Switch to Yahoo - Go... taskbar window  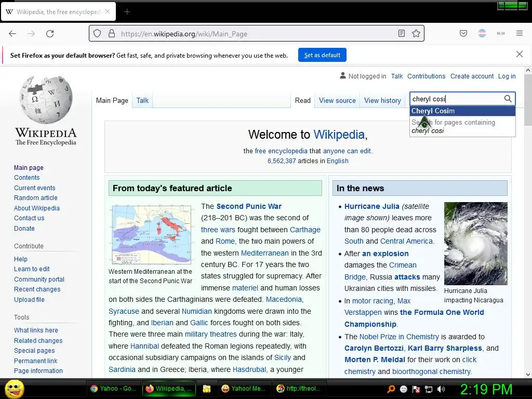pyautogui.click(x=113, y=389)
